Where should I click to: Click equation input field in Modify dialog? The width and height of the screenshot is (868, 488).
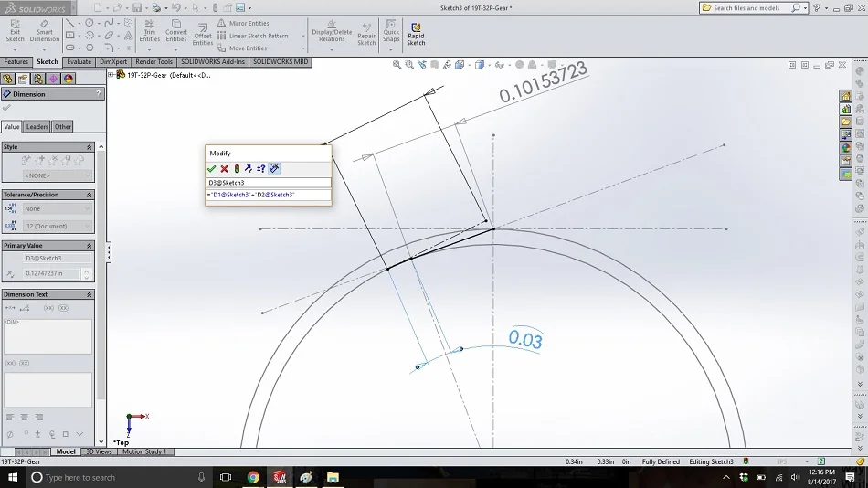pos(269,195)
